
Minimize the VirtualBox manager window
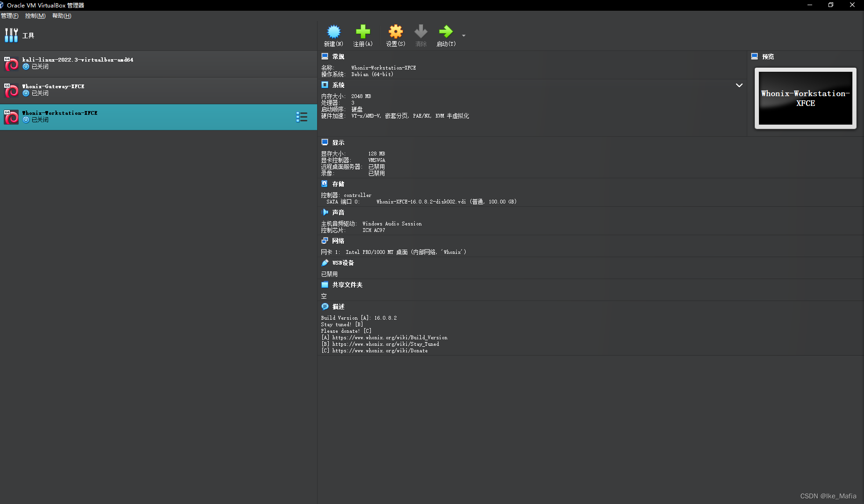tap(810, 5)
